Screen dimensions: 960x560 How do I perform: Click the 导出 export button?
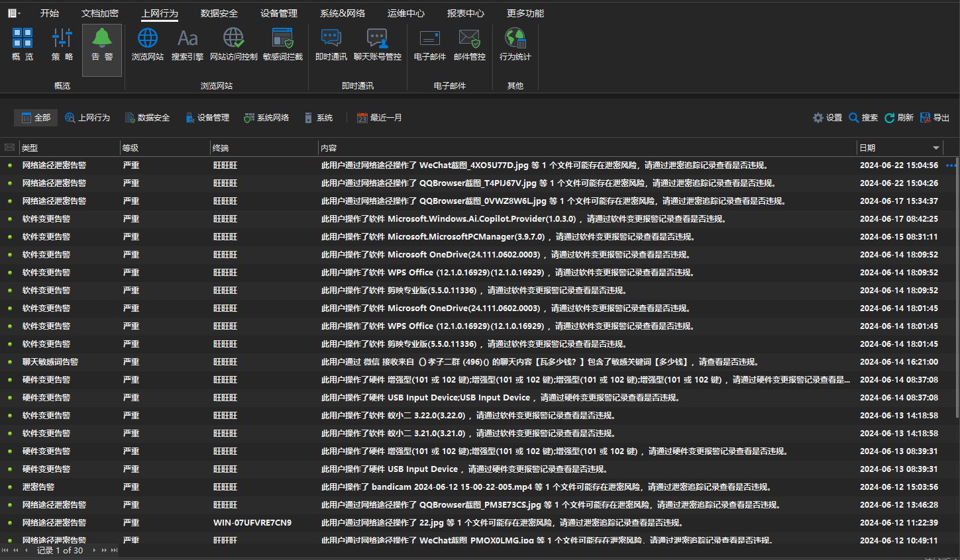pyautogui.click(x=935, y=118)
